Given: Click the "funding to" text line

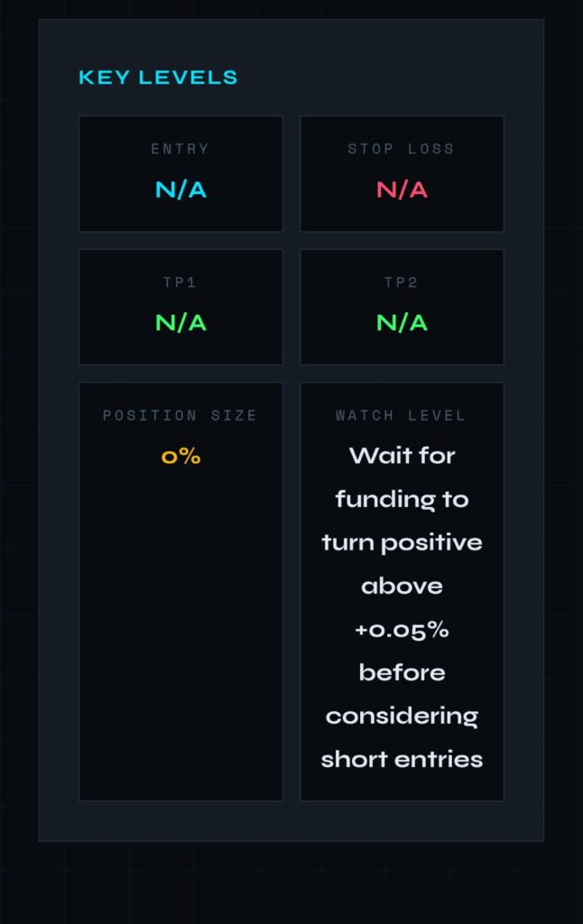Looking at the screenshot, I should (402, 499).
